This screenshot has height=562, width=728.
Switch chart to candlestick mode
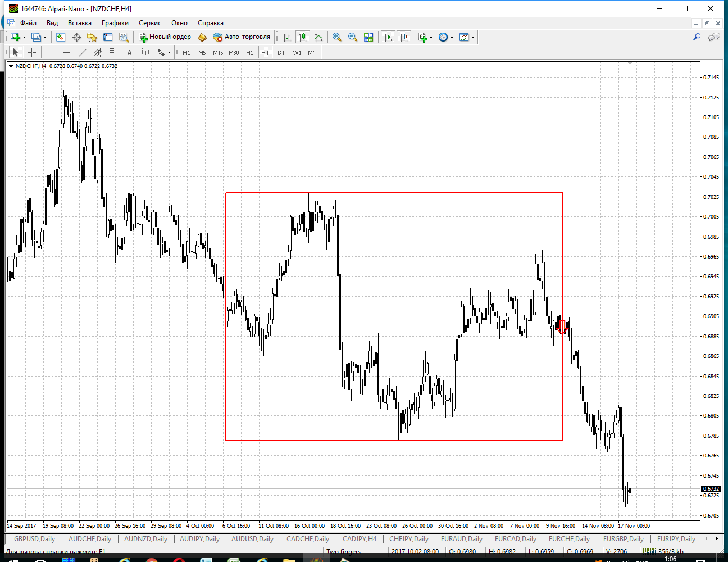303,37
